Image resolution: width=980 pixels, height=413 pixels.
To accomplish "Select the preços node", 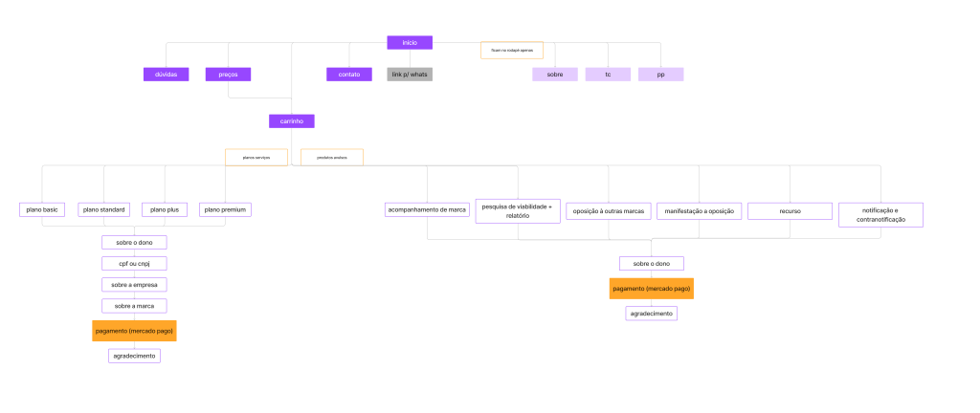I will [228, 75].
